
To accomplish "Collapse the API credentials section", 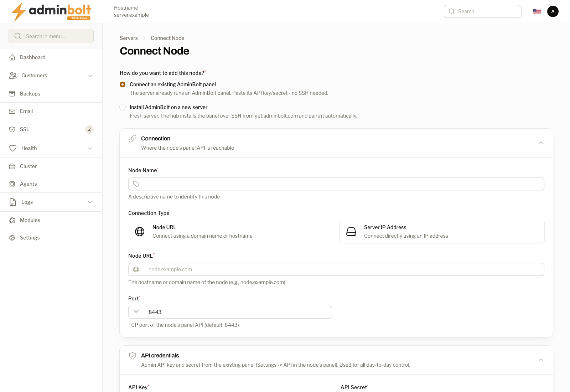I will coord(541,360).
